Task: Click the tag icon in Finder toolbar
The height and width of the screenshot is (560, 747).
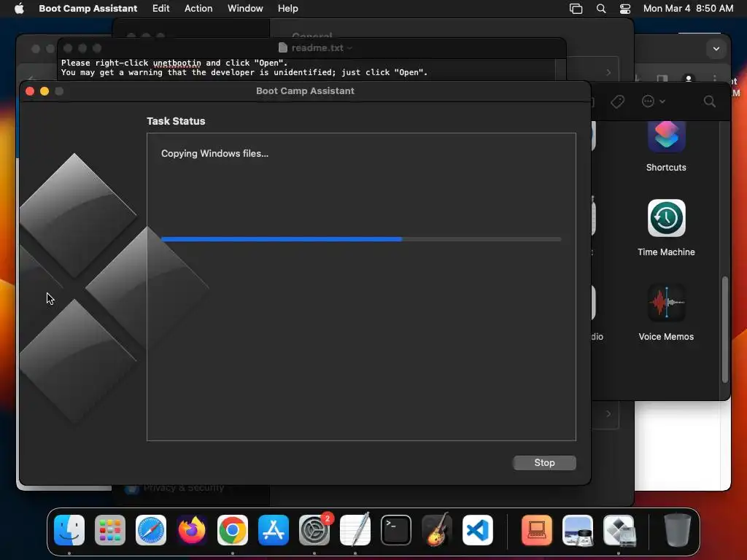Action: 617,101
